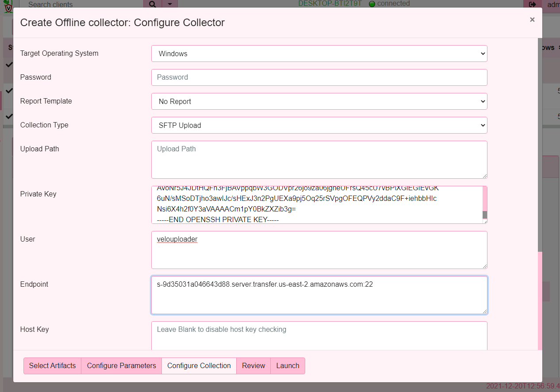Click the scrollbar of the Private Key box

point(484,214)
